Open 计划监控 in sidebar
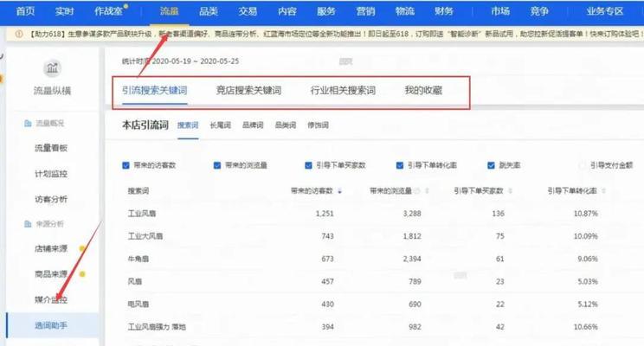Image resolution: width=644 pixels, height=346 pixels. 51,174
